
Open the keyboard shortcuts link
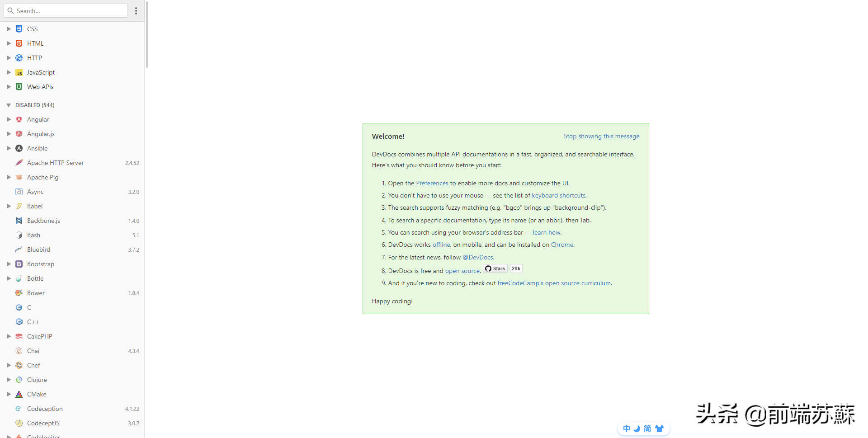559,195
